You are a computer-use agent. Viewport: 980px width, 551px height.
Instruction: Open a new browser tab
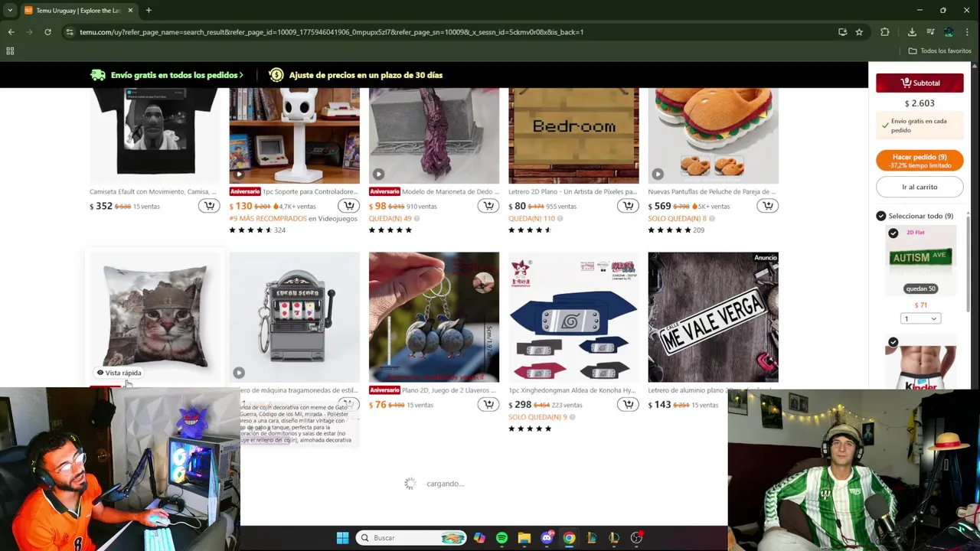pyautogui.click(x=149, y=11)
